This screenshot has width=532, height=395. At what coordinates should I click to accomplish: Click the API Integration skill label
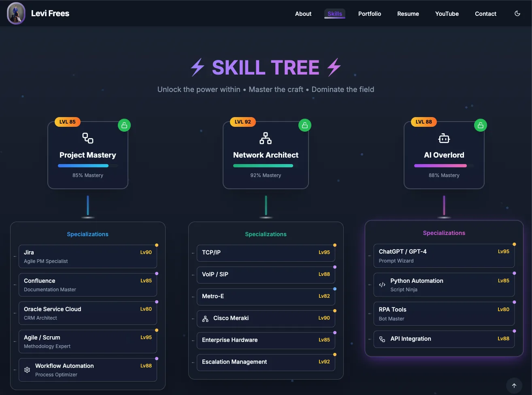point(411,339)
